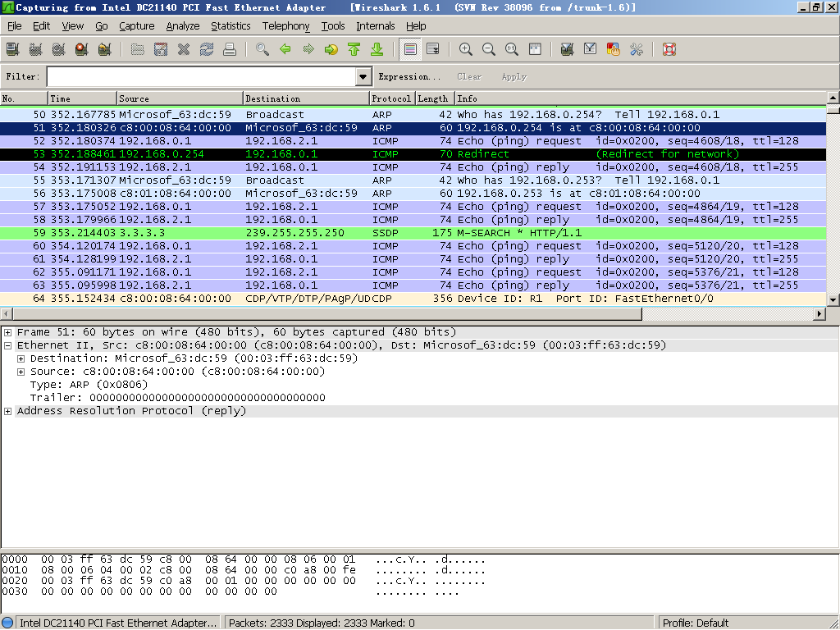
Task: Select the Trailer field line
Action: click(x=178, y=398)
